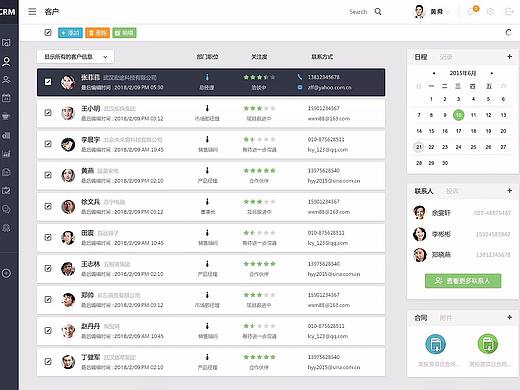Screen dimensions: 520x390
Task: Select date 21 in calendar
Action: click(419, 147)
